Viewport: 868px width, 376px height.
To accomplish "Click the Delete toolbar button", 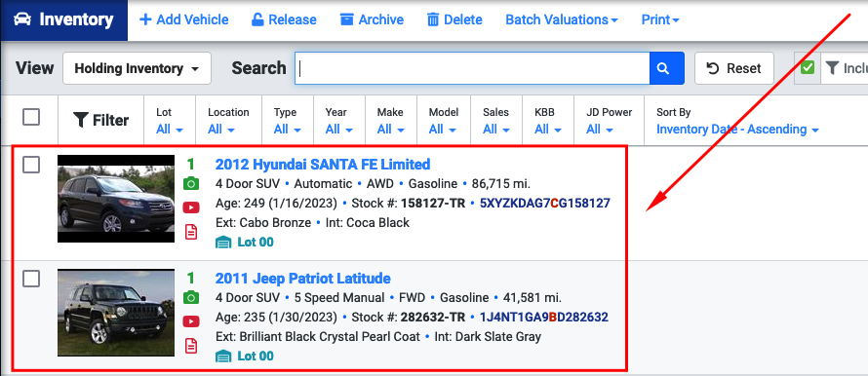I will tap(454, 19).
